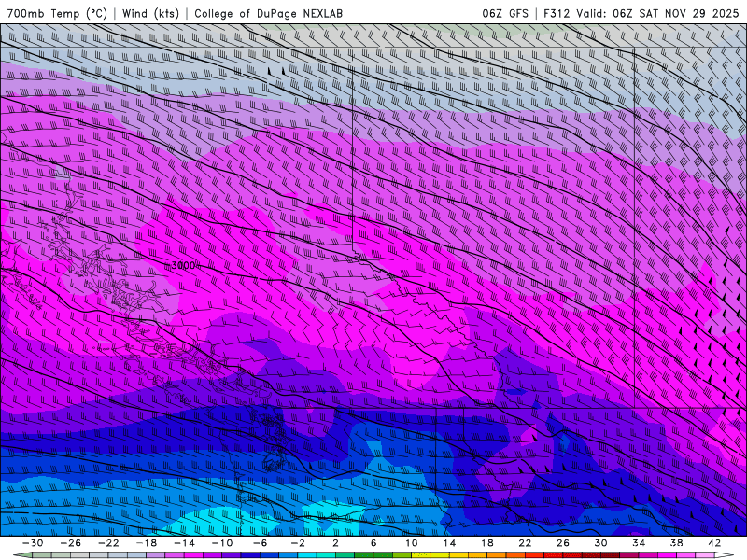
Task: Click the −10 legend value
Action: click(x=222, y=543)
